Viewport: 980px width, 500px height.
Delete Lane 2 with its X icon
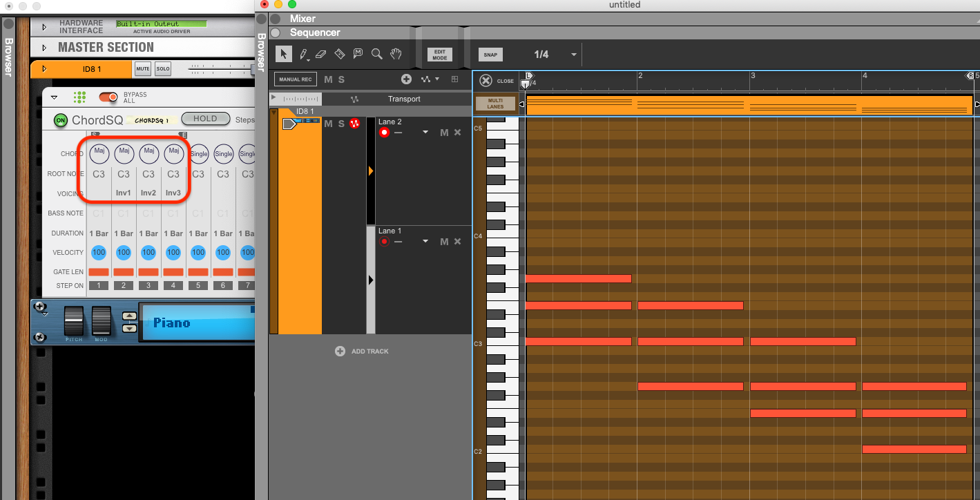tap(457, 133)
